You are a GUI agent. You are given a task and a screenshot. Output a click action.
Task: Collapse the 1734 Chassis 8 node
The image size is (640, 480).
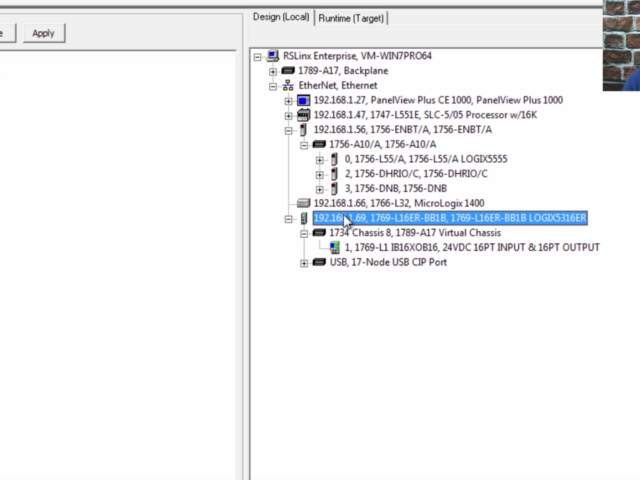pos(304,234)
